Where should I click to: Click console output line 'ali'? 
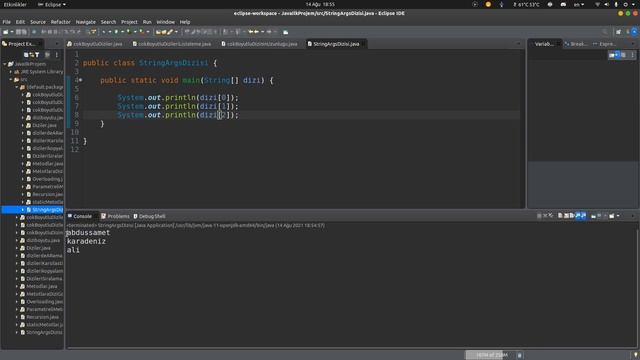[73, 250]
